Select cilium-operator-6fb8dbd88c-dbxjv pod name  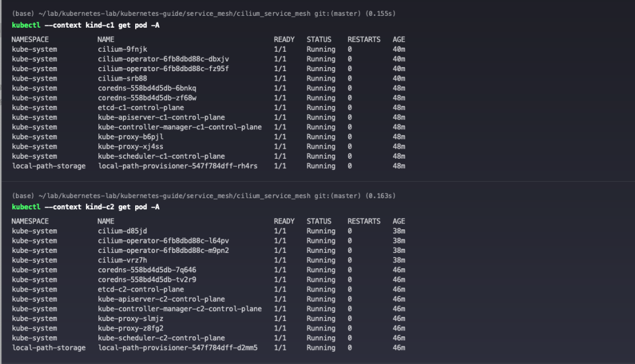163,59
